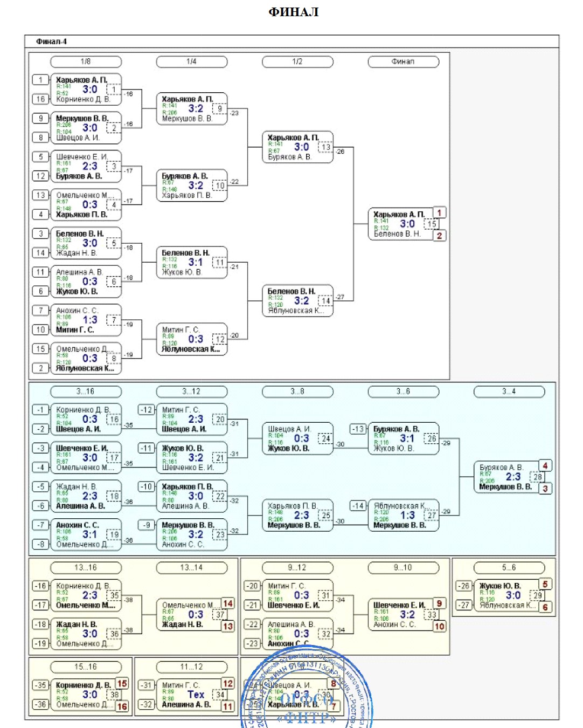Image resolution: width=583 pixels, height=728 pixels.
Task: Open 3..6 match Яблуновская vs Меркушов
Action: [404, 516]
